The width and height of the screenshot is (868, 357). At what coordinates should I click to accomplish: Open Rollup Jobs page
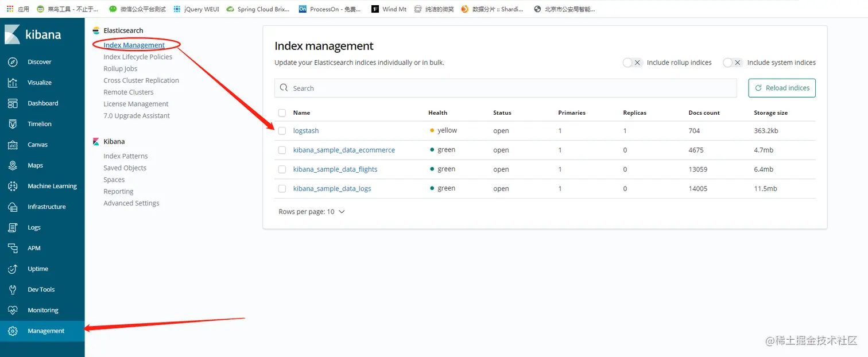[x=121, y=69]
